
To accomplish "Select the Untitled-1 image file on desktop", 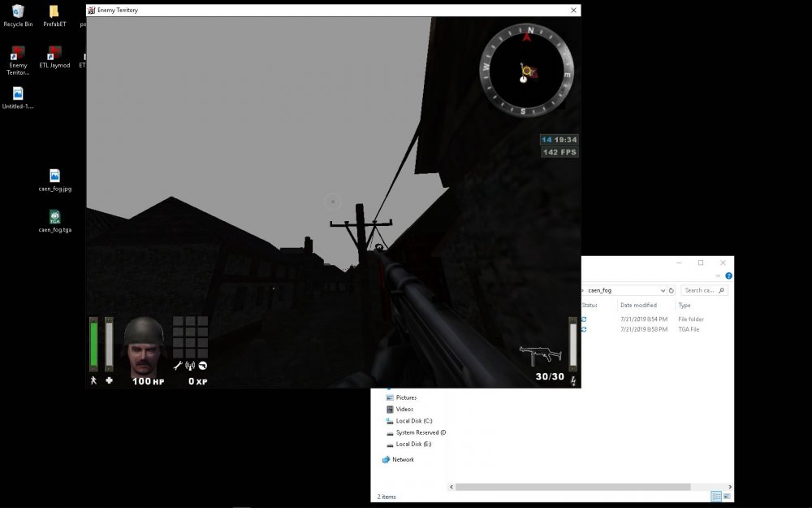I will coord(18,98).
